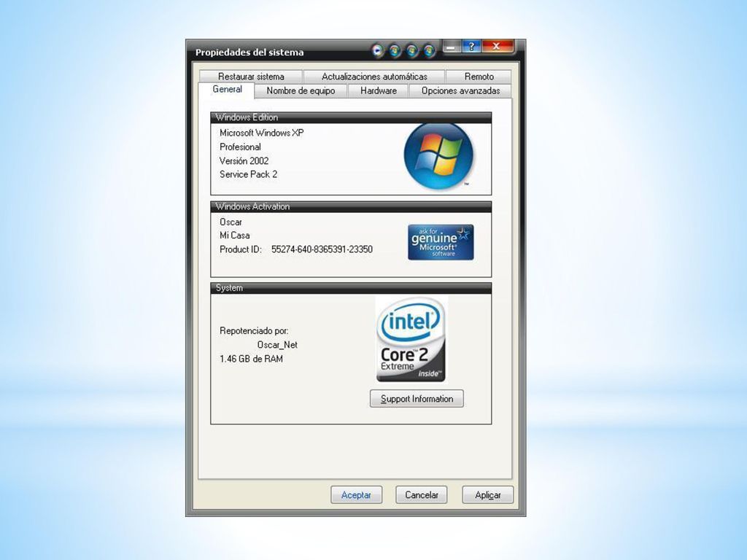
Task: Click the Cancelar button
Action: [x=421, y=495]
